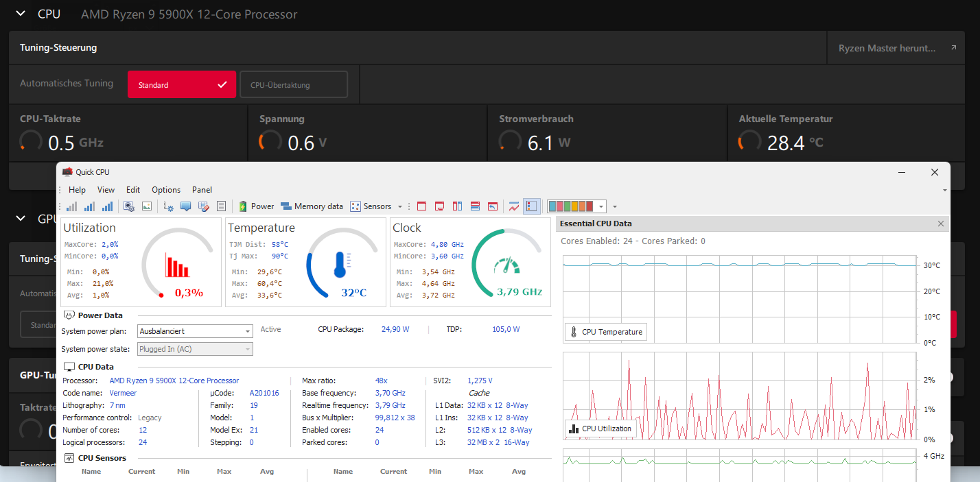Click the first red window-layout icon
This screenshot has height=482, width=980.
pyautogui.click(x=422, y=206)
